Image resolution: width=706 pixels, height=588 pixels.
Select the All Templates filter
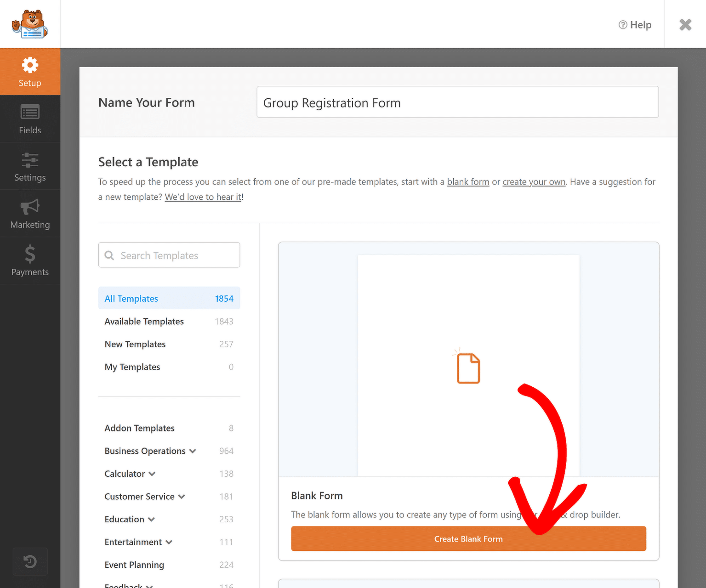click(131, 298)
